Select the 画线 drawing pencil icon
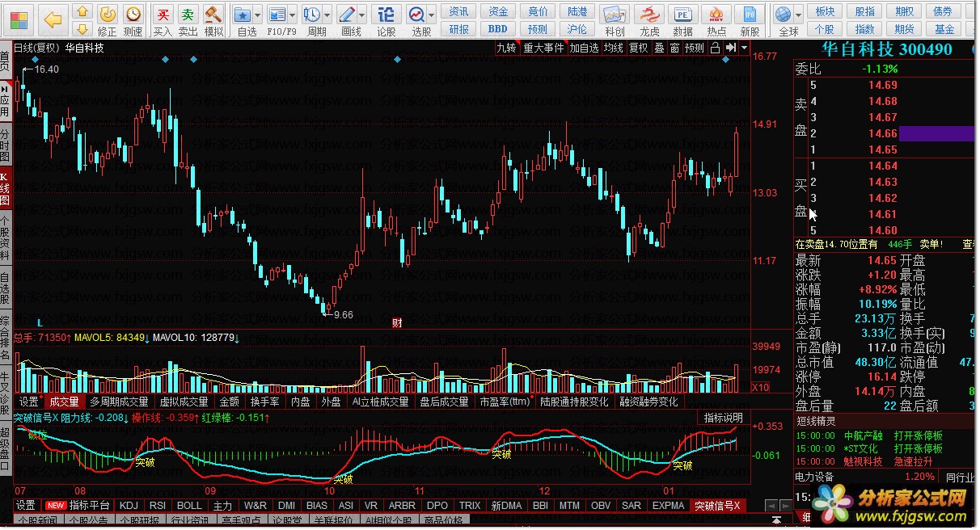Viewport: 980px width, 530px height. pos(347,14)
